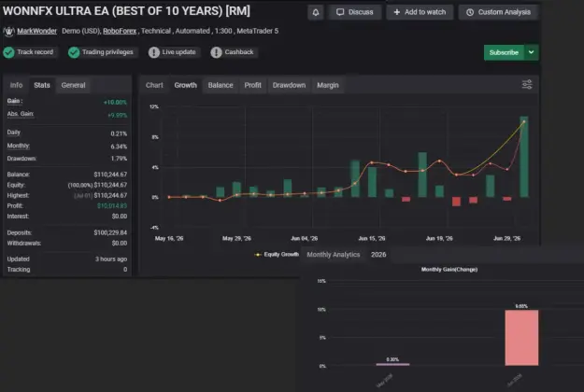Open the Discuss button

tap(355, 12)
